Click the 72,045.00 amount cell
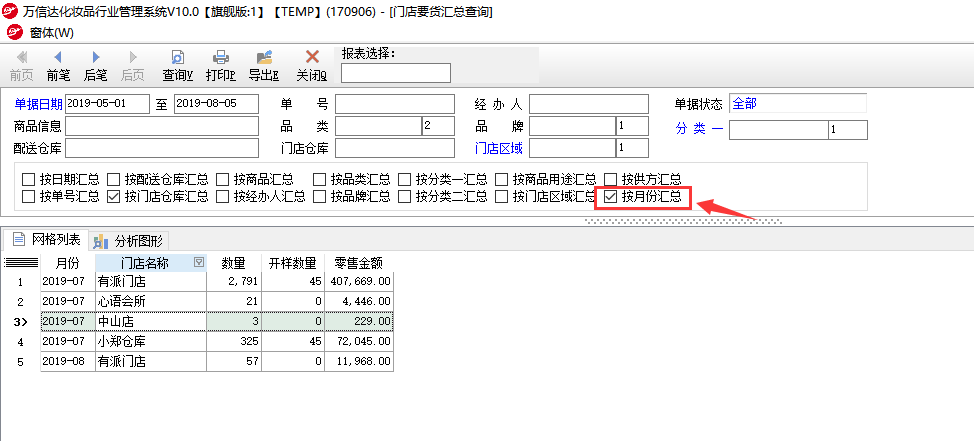The height and width of the screenshot is (441, 974). (358, 342)
